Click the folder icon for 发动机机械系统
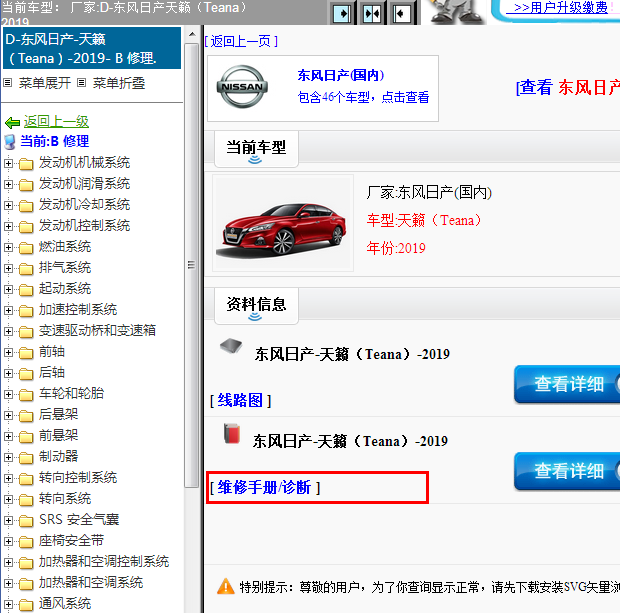The width and height of the screenshot is (620, 613). [26, 163]
